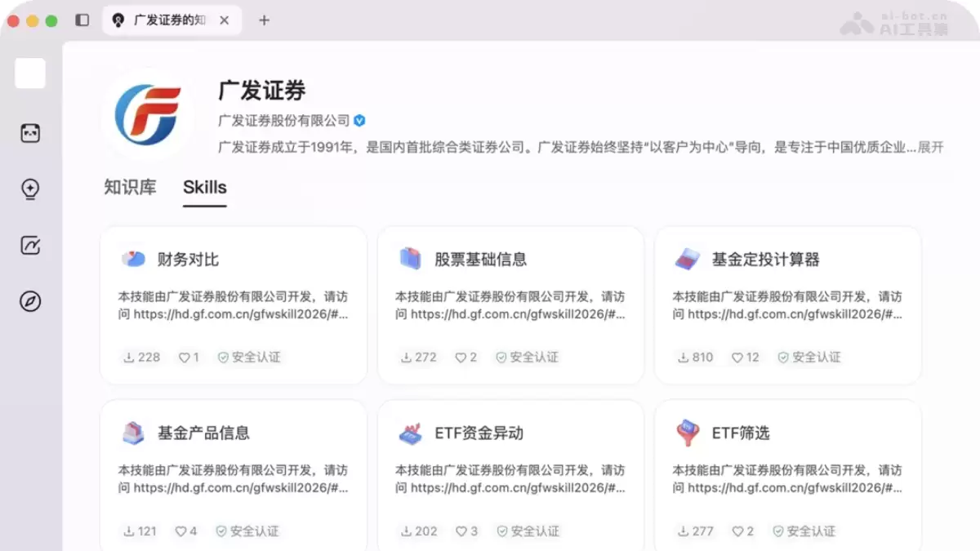This screenshot has height=551, width=980.
Task: Click 安全认证 badge on 基金定投计算器 card
Action: (x=808, y=358)
